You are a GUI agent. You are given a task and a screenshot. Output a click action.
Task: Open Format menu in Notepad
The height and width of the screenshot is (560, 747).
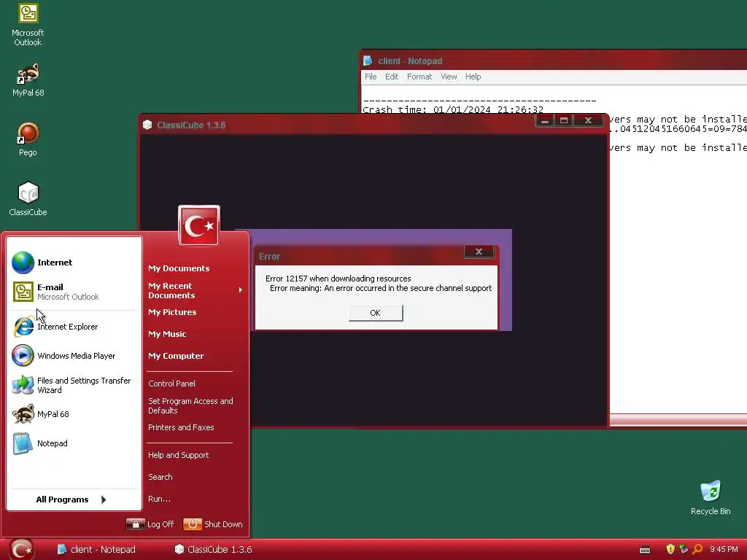tap(419, 77)
